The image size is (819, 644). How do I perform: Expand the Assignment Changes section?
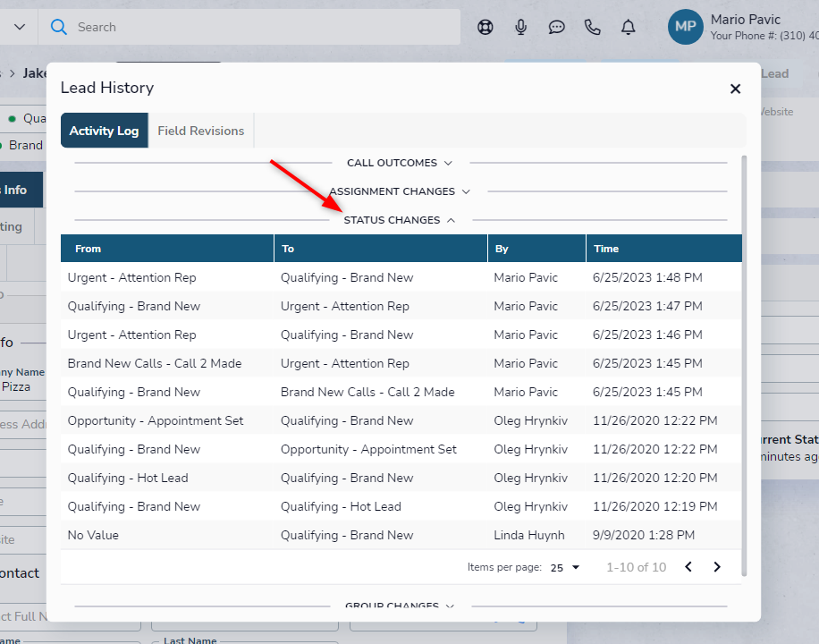(400, 191)
